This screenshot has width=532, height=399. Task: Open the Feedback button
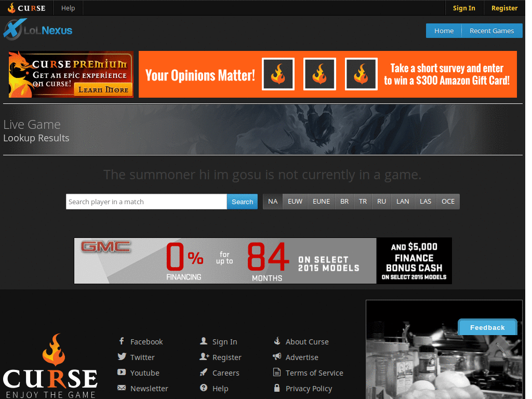point(487,327)
